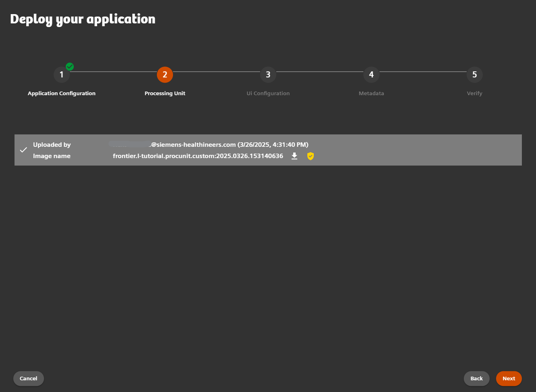Click the step 4 circle icon
Image resolution: width=536 pixels, height=392 pixels.
click(x=371, y=75)
